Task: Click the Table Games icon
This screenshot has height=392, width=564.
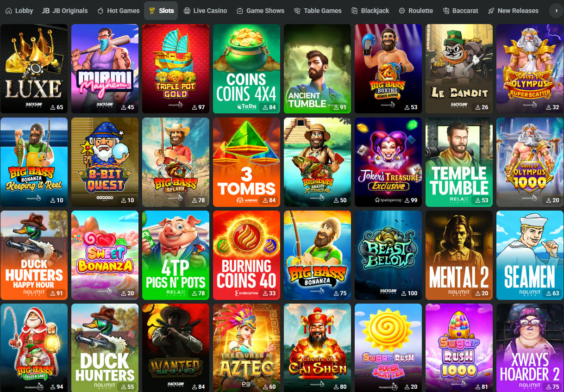Action: pyautogui.click(x=297, y=11)
